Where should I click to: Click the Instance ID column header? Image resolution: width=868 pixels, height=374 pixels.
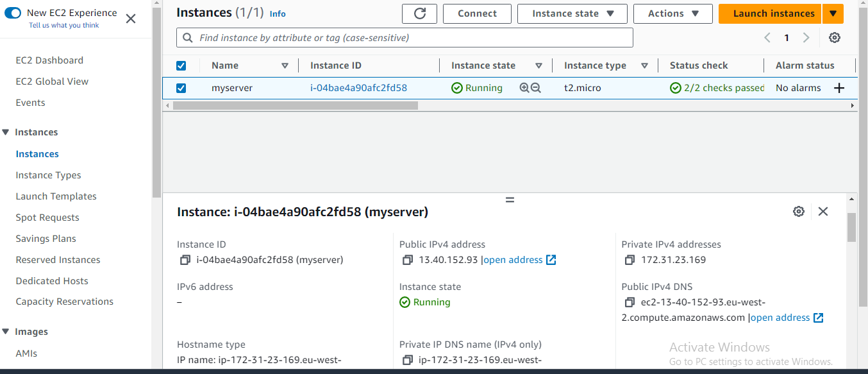click(x=336, y=65)
